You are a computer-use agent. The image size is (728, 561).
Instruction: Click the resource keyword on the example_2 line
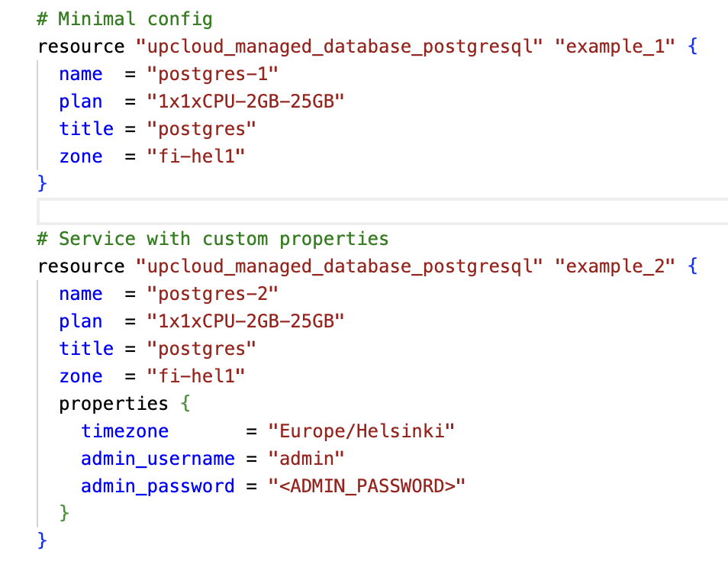[81, 266]
